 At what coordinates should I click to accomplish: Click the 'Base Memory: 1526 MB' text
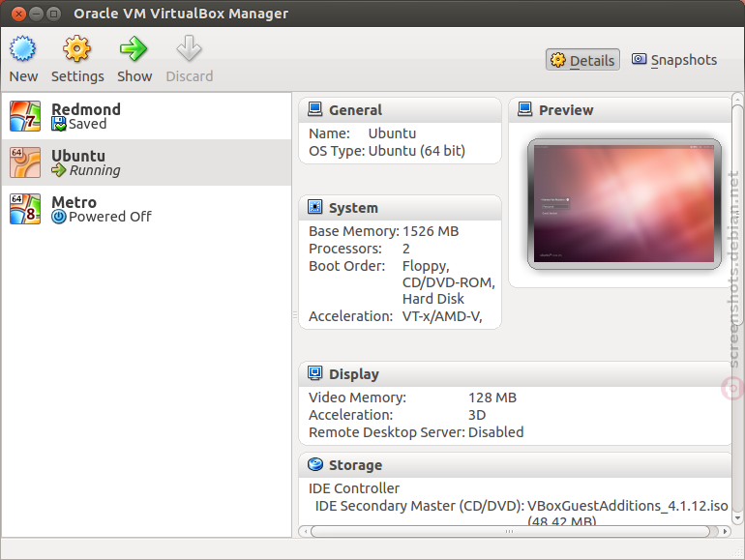coord(383,231)
